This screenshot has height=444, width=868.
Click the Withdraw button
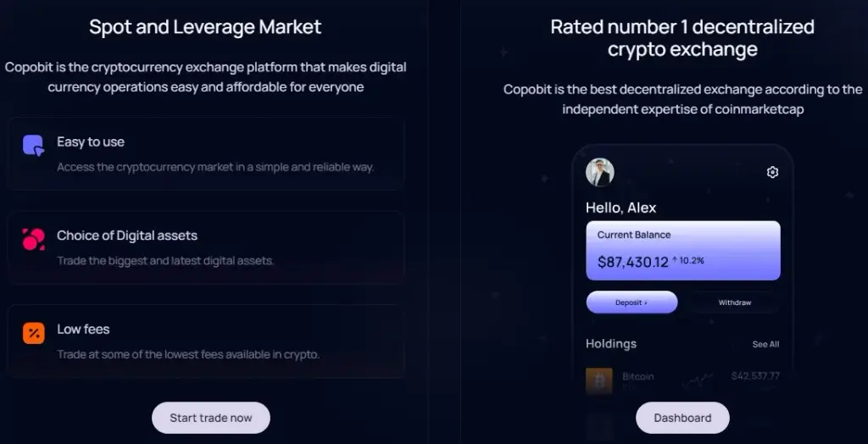[x=735, y=302]
